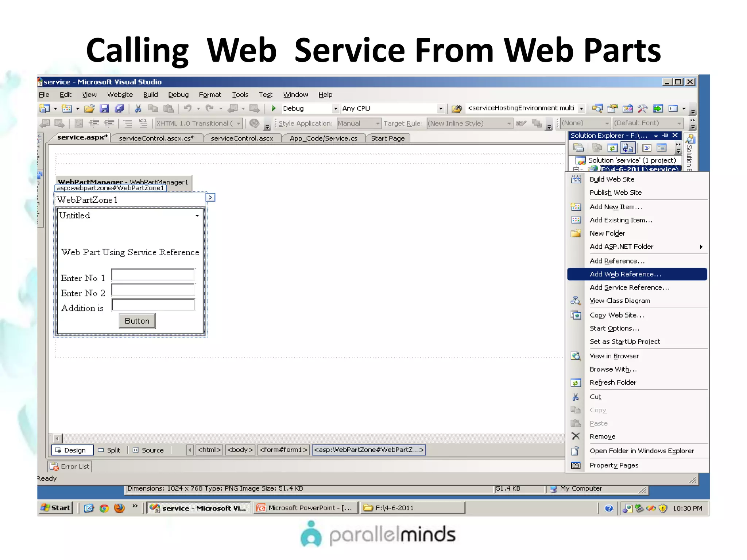
Task: Open the Build menu
Action: click(x=150, y=94)
